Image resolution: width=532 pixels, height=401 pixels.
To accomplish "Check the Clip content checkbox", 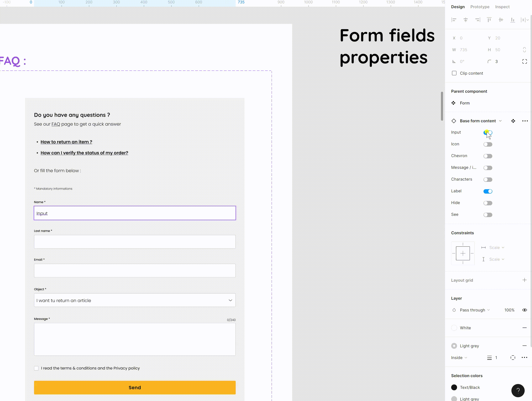I will coord(454,73).
